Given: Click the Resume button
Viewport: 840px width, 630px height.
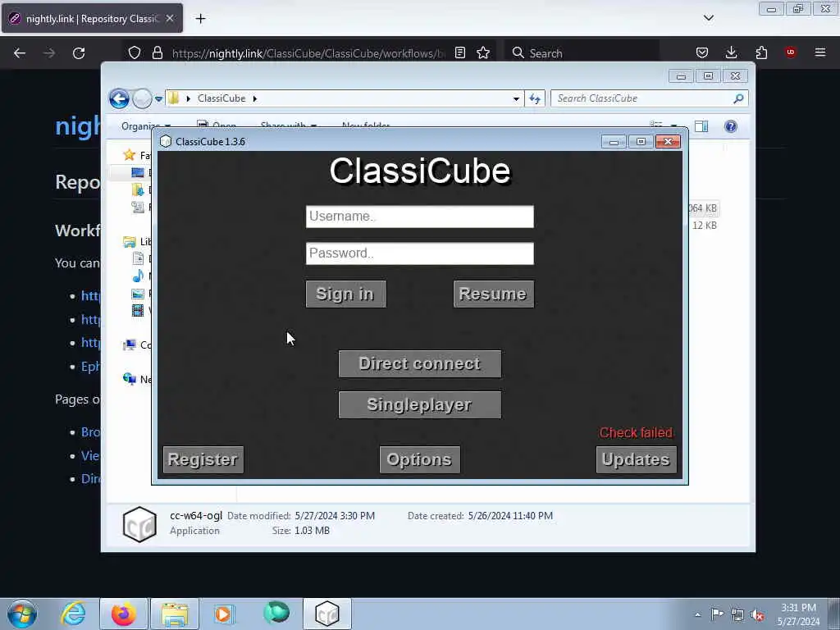Looking at the screenshot, I should click(x=493, y=294).
